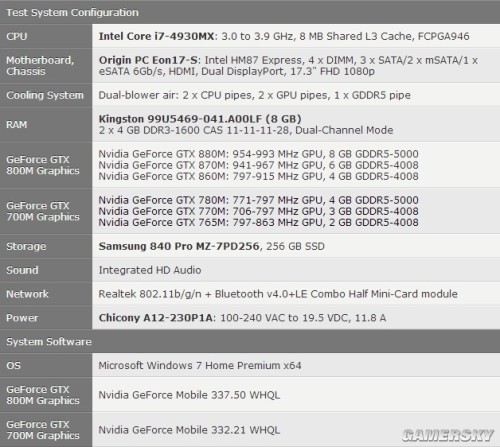Click the Samsung 840 Pro MZ-7PD256 text
The height and width of the screenshot is (447, 500).
[x=179, y=246]
